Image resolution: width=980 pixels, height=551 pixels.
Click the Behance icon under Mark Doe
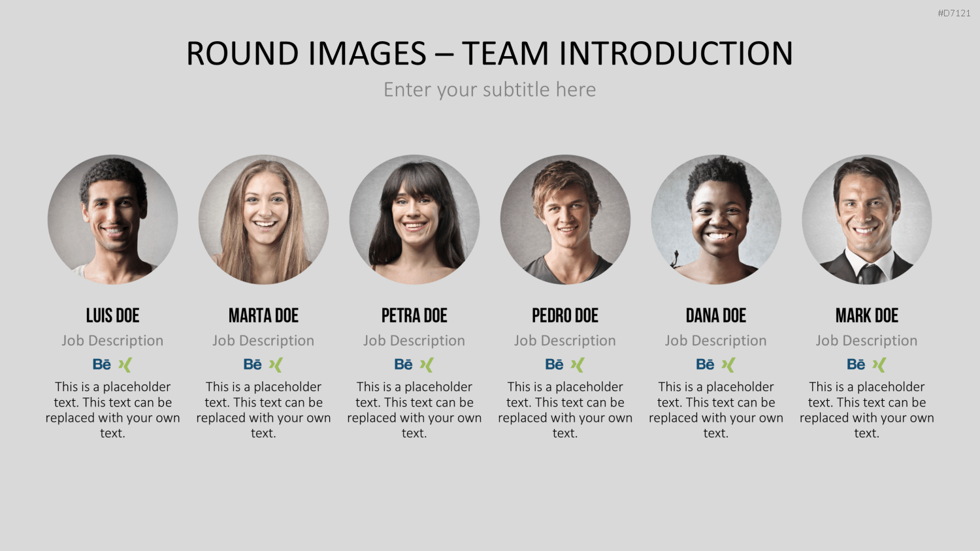[x=857, y=364]
